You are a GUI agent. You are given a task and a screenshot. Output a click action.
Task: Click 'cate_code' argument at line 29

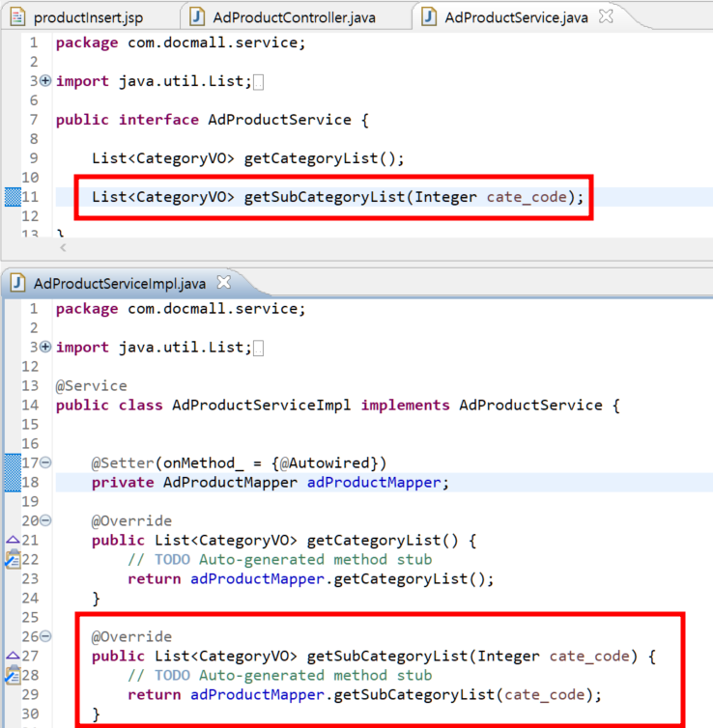click(545, 694)
